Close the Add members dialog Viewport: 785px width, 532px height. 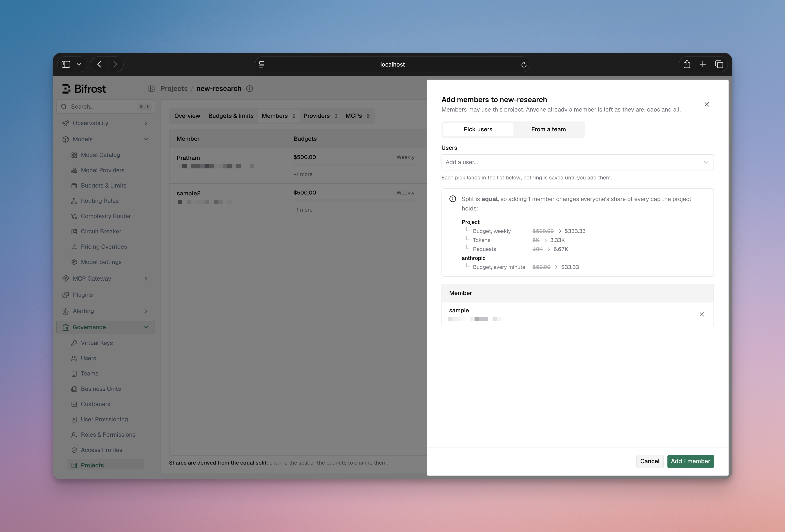click(x=707, y=104)
